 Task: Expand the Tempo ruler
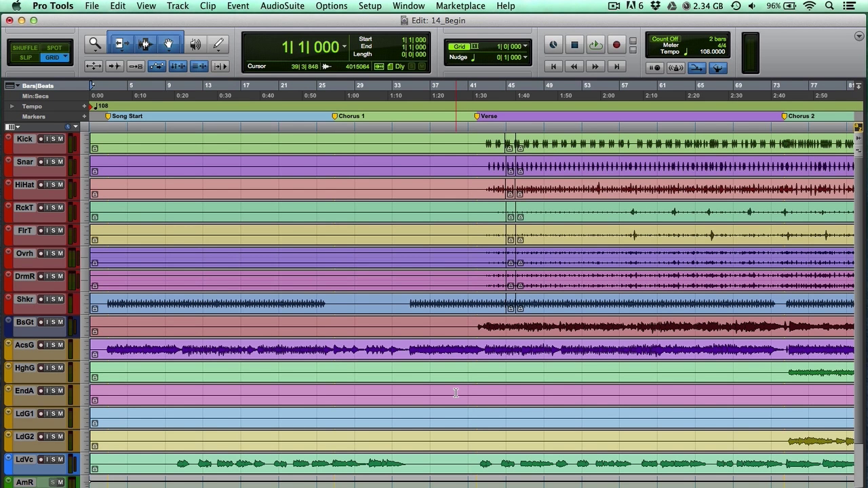tap(12, 106)
